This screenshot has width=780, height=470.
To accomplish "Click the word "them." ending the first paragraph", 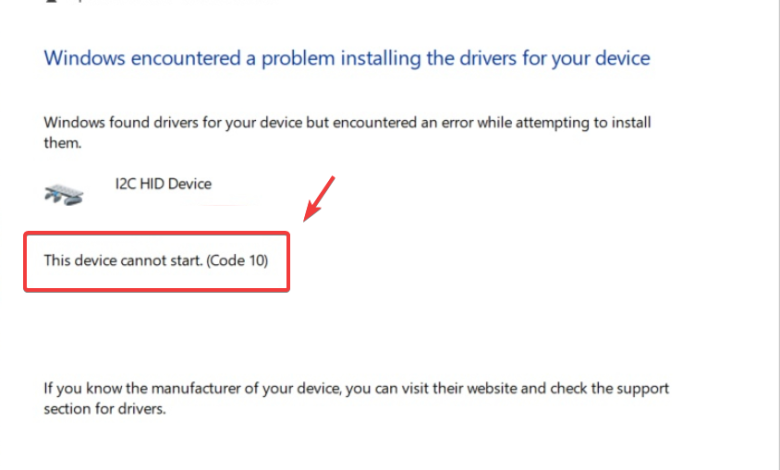I will 62,142.
